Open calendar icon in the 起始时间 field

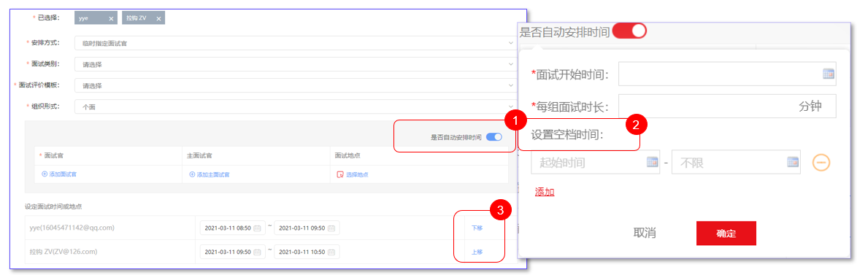pos(652,162)
